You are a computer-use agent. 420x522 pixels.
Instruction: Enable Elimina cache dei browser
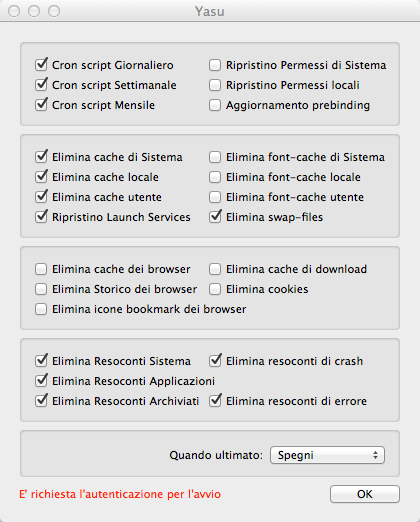(x=41, y=269)
